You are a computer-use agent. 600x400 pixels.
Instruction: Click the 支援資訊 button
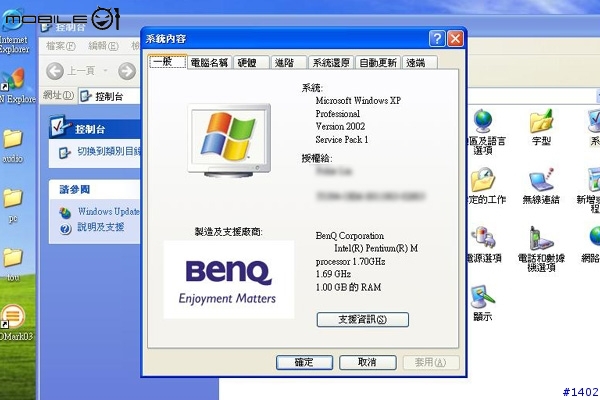362,319
